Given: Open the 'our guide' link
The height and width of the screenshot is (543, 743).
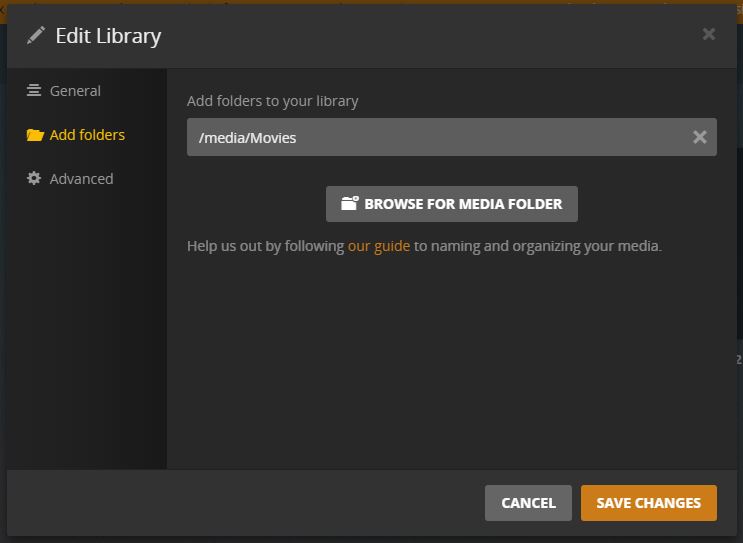Looking at the screenshot, I should 379,246.
